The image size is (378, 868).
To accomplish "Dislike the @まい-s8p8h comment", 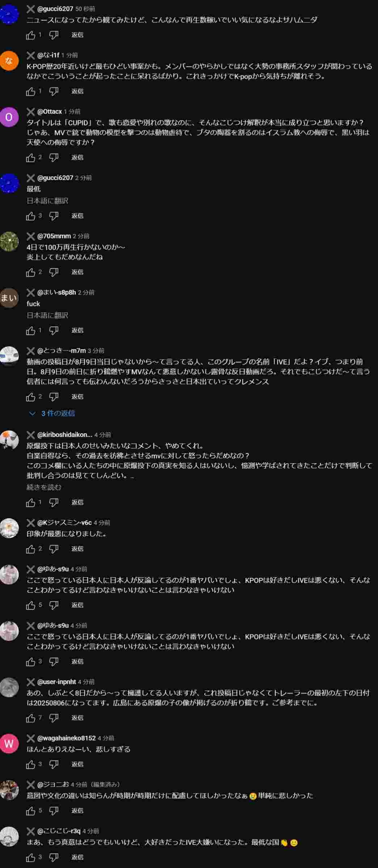I will pyautogui.click(x=54, y=330).
